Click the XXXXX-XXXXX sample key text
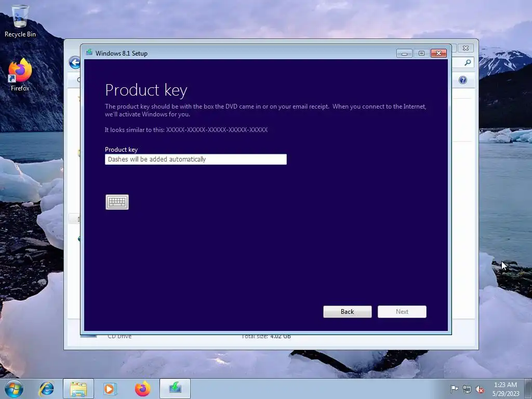This screenshot has height=399, width=532. click(217, 130)
